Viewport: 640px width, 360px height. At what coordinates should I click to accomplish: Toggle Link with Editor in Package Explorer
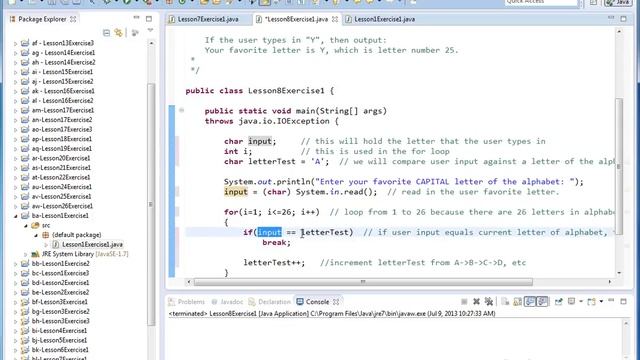coord(119,33)
